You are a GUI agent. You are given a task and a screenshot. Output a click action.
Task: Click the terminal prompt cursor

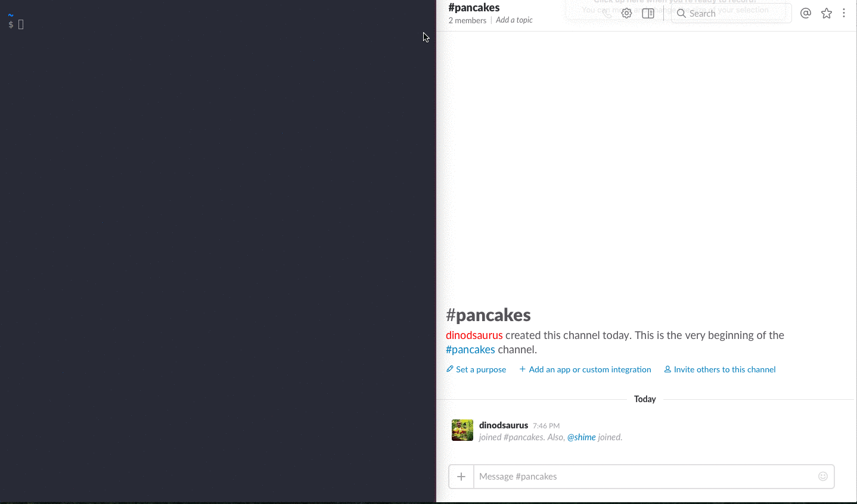point(21,24)
